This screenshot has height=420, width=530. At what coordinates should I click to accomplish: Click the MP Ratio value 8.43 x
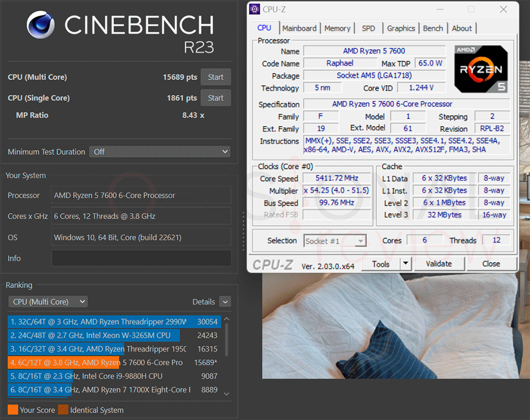pos(193,115)
